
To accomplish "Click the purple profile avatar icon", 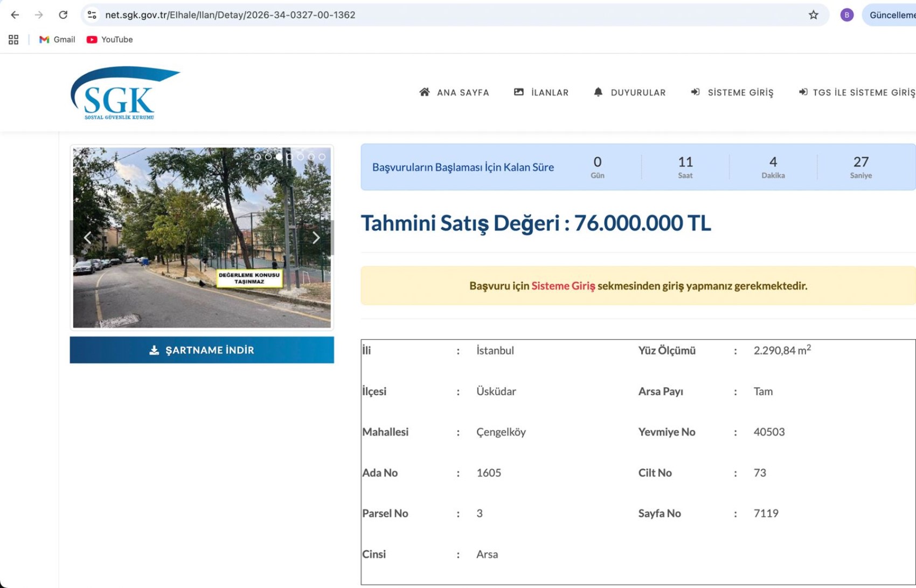I will click(846, 15).
